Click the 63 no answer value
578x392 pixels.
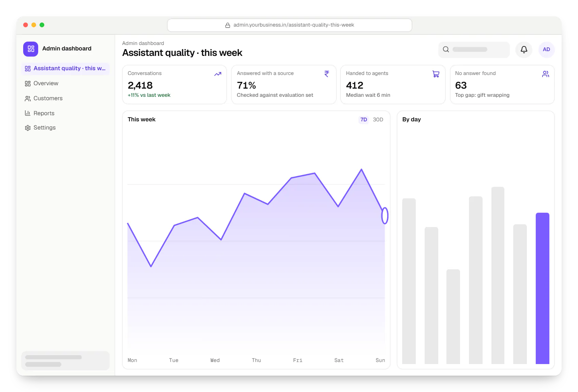pyautogui.click(x=461, y=85)
